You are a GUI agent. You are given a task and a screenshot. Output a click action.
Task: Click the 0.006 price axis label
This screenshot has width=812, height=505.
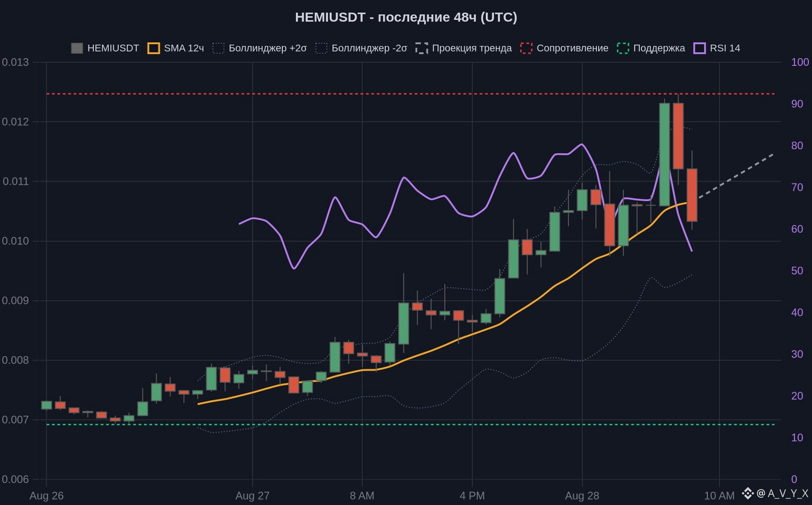[x=15, y=479]
